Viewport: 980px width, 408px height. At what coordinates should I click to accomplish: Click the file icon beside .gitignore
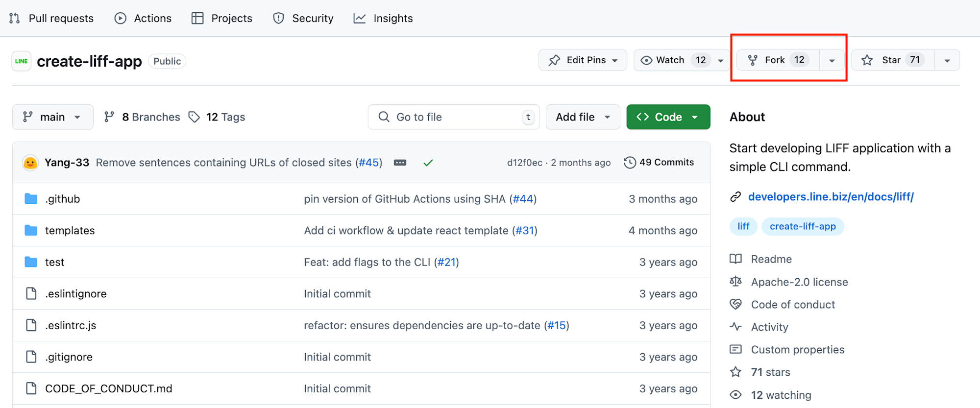[x=31, y=357]
